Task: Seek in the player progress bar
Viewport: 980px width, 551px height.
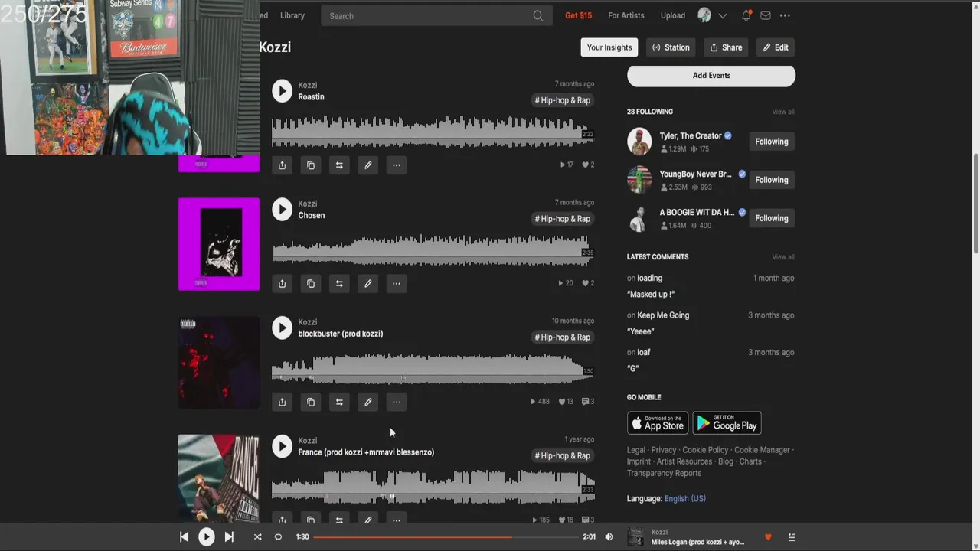Action: 446,537
